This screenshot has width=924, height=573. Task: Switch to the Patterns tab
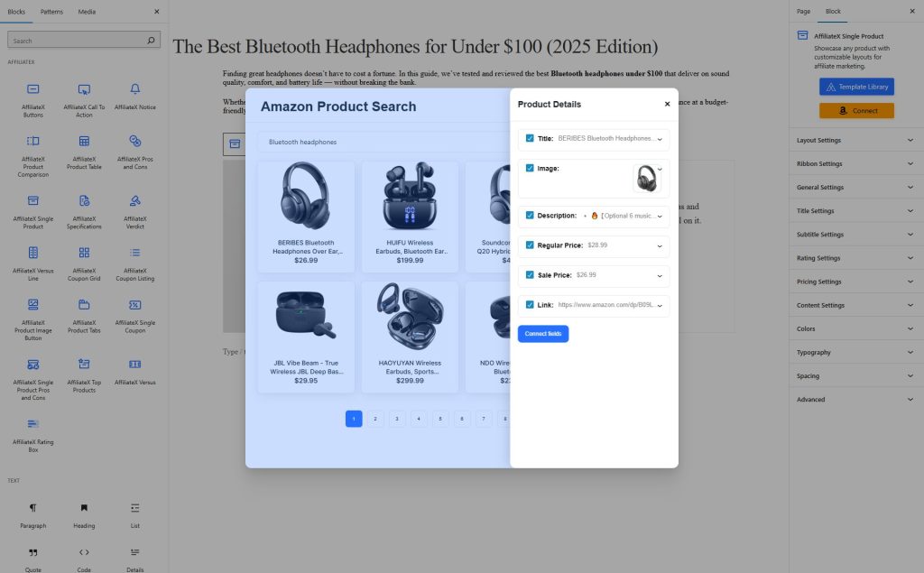pyautogui.click(x=51, y=12)
